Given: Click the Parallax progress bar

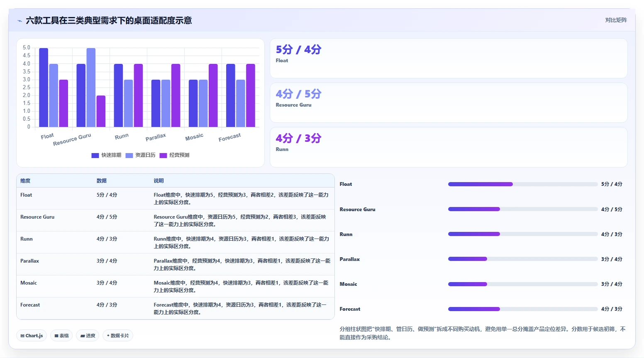Looking at the screenshot, I should [x=523, y=259].
